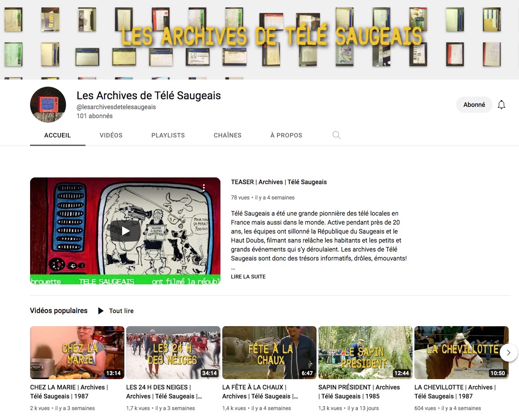Click the channel avatar TV logo
519x420 pixels.
click(x=48, y=105)
